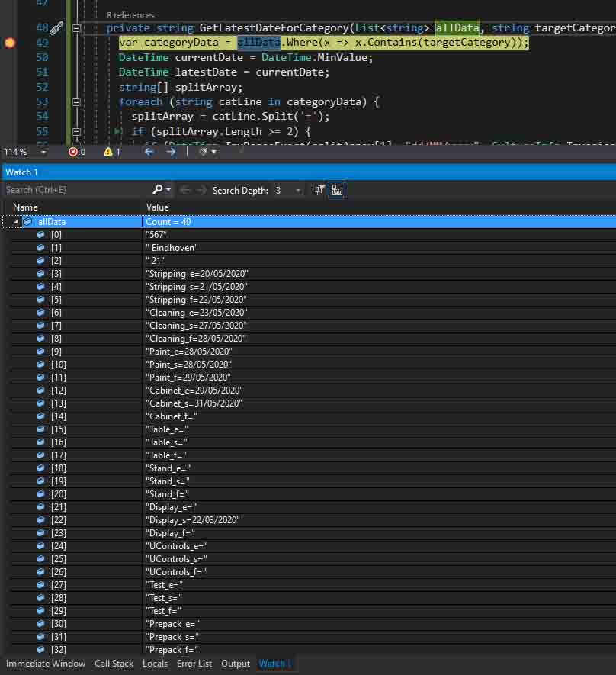Click the yellow warning count indicator

[x=112, y=152]
